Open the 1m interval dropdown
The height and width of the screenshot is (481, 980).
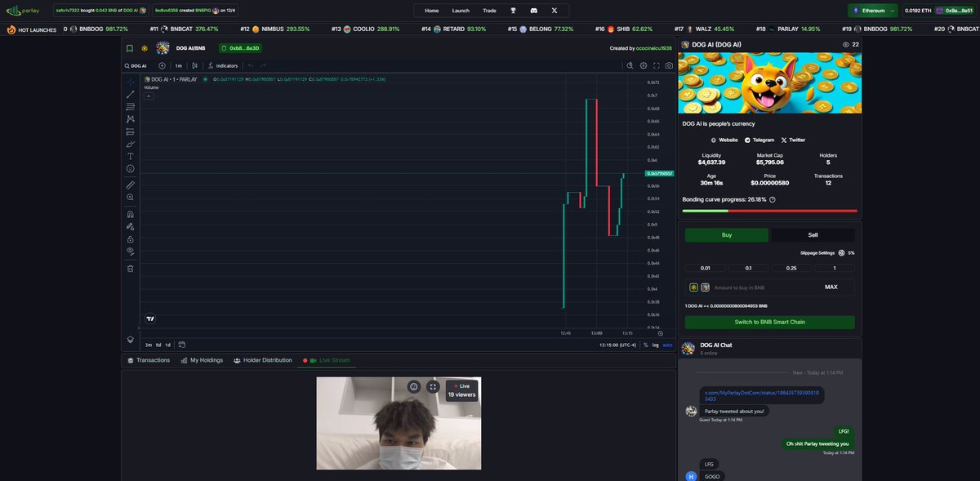[178, 65]
